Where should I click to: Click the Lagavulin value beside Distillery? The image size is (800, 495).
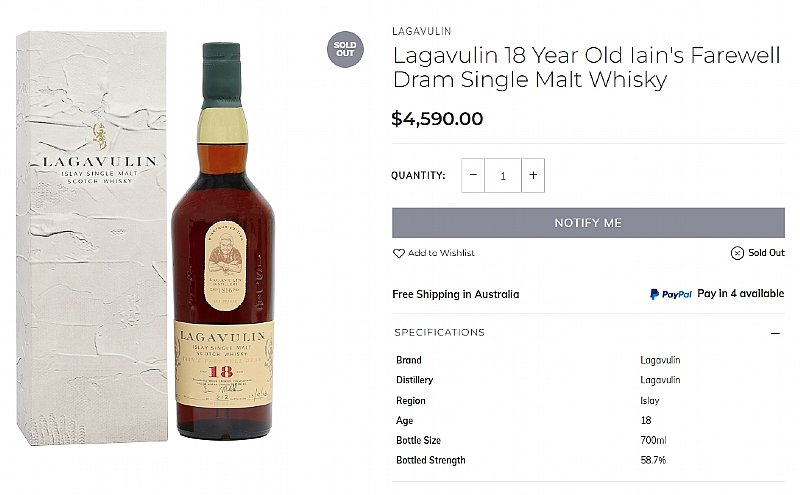click(660, 380)
